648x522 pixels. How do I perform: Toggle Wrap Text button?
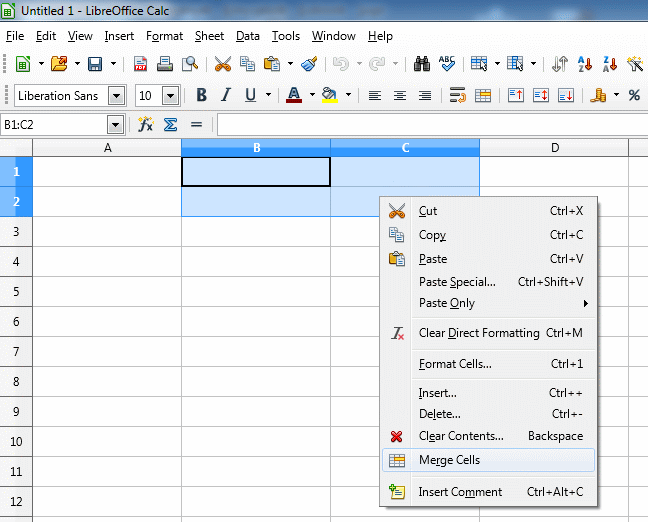[458, 96]
